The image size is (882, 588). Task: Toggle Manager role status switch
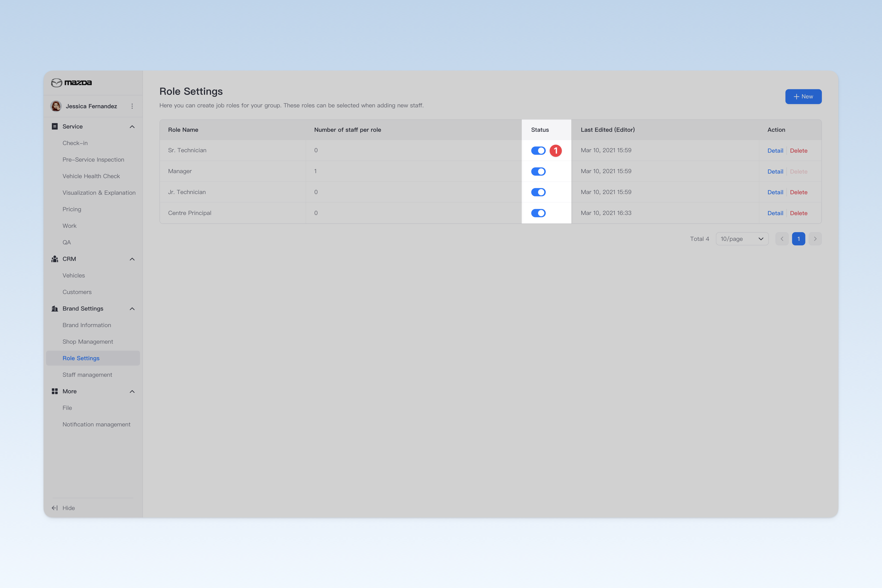[538, 171]
